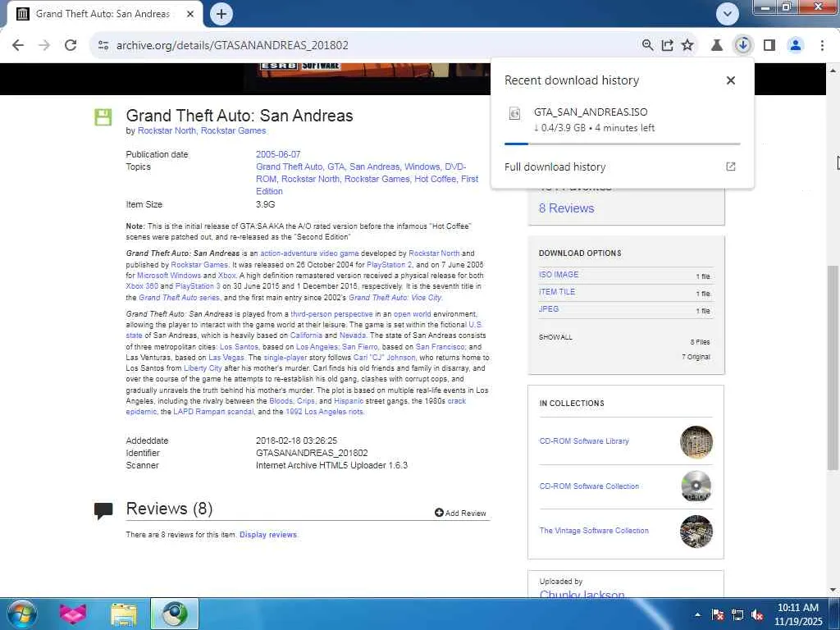Bookmark this tab with star icon

click(x=687, y=45)
